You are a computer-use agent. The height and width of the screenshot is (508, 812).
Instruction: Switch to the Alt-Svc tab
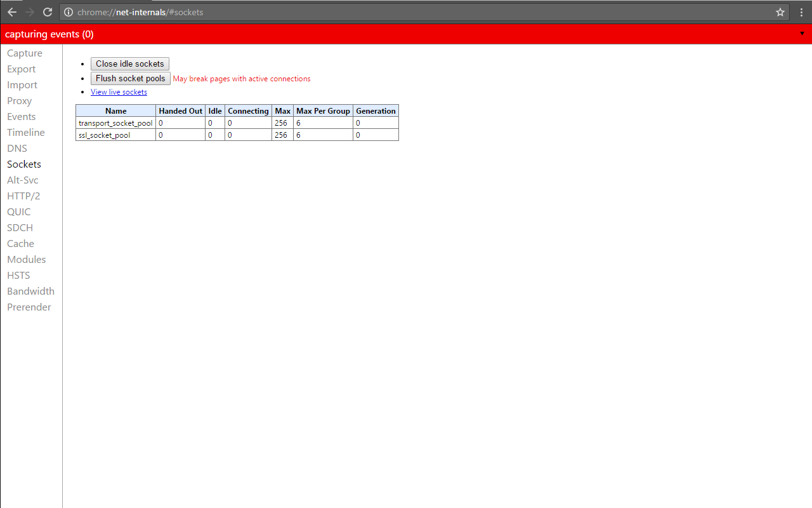[23, 180]
